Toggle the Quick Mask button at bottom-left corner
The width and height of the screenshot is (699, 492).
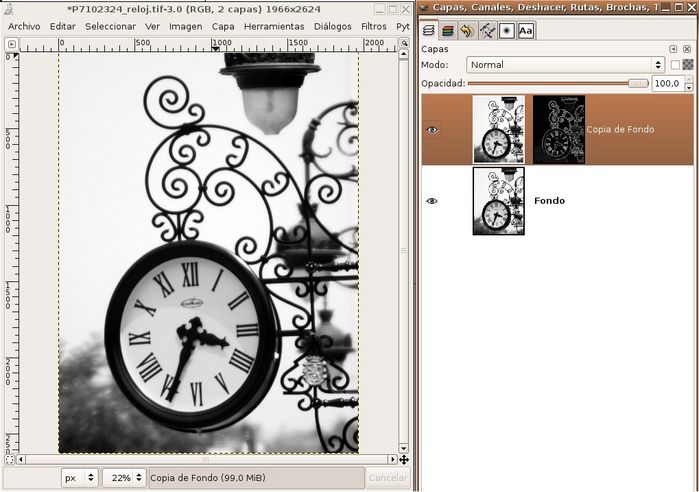10,459
